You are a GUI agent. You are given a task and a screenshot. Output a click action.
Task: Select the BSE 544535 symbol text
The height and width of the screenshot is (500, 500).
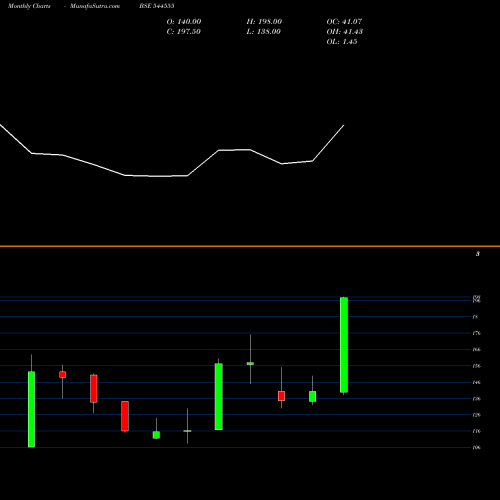tap(157, 6)
